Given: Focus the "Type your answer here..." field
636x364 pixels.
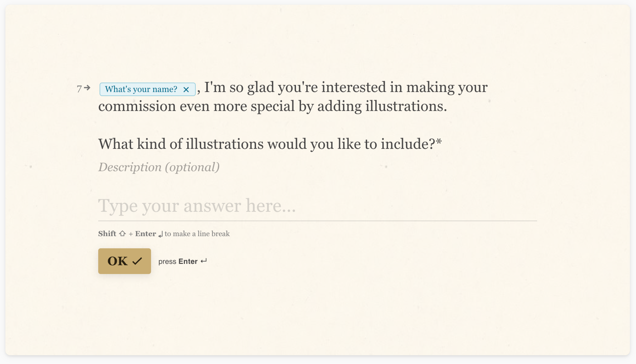Looking at the screenshot, I should click(317, 206).
